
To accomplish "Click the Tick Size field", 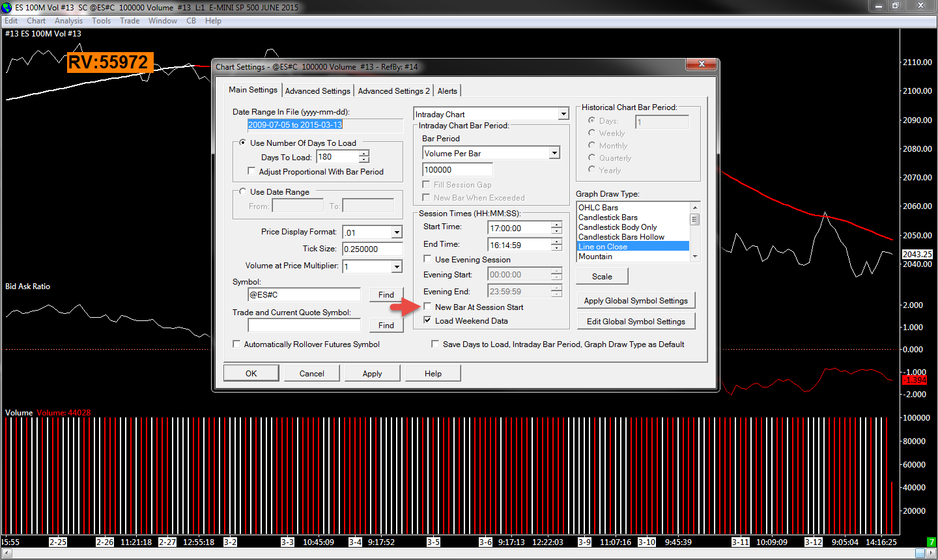I will 373,249.
